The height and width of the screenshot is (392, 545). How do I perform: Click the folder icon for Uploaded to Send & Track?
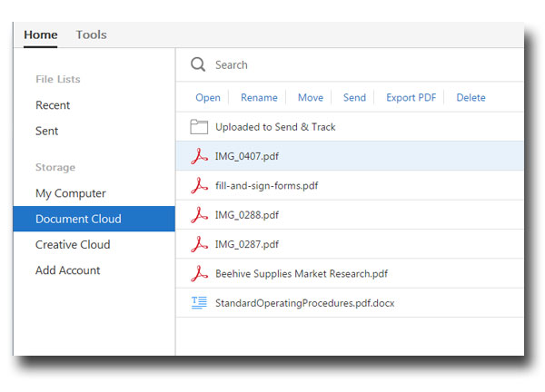[199, 127]
